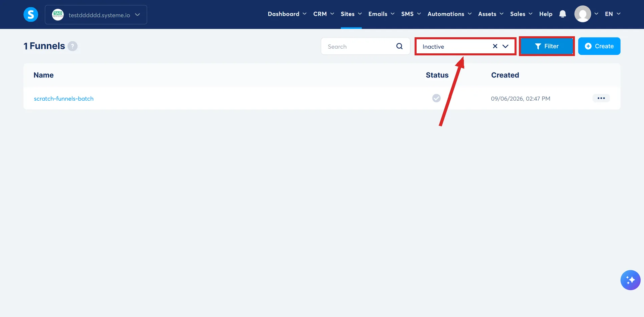Open the Assets menu
This screenshot has width=644, height=317.
pyautogui.click(x=491, y=14)
